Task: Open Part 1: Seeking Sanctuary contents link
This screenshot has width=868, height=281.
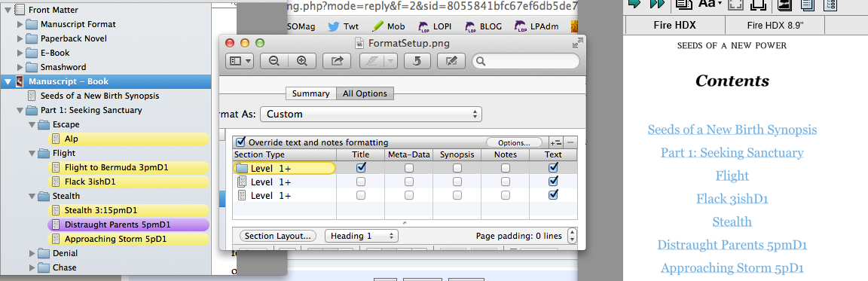Action: pos(732,153)
